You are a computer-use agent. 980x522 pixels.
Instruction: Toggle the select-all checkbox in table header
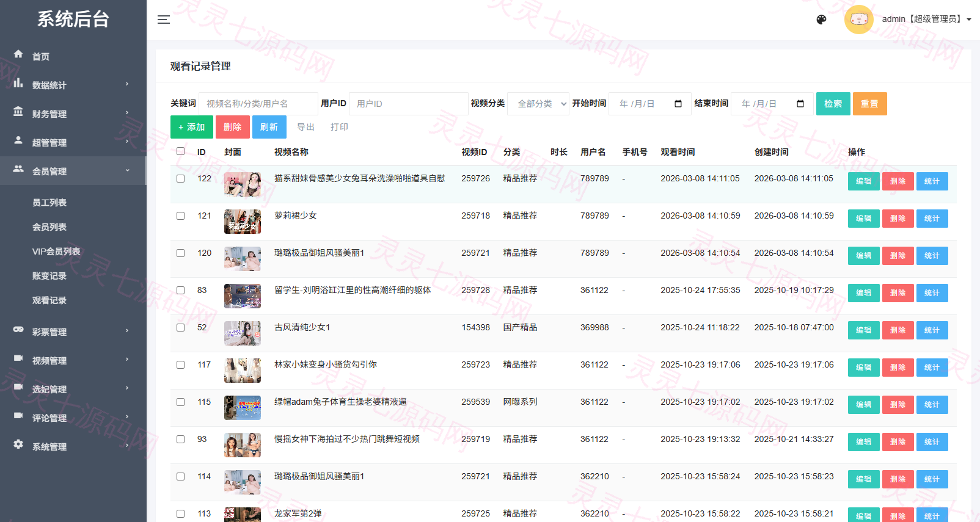click(180, 151)
